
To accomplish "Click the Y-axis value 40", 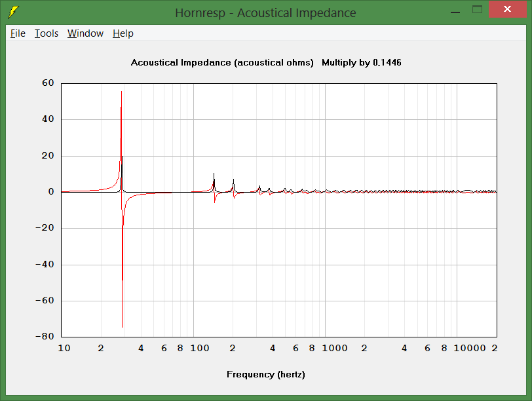I will [48, 119].
